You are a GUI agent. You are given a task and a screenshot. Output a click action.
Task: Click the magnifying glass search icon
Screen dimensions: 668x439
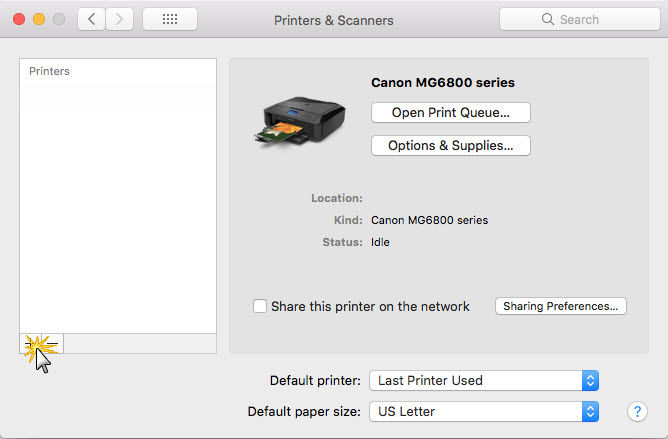[547, 19]
